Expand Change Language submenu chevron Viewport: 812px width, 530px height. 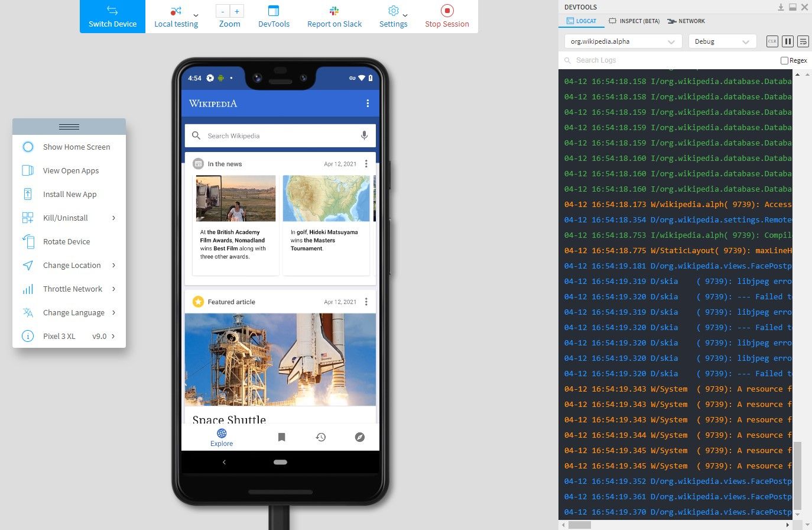point(114,312)
